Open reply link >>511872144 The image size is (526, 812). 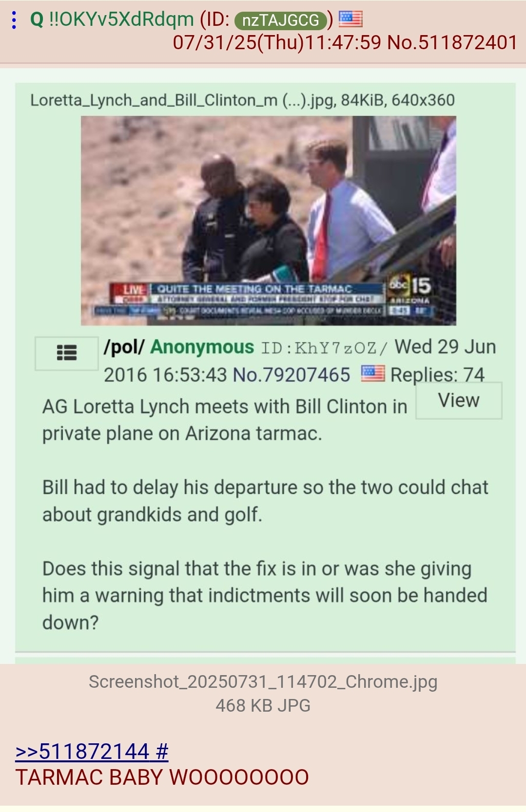(x=82, y=751)
